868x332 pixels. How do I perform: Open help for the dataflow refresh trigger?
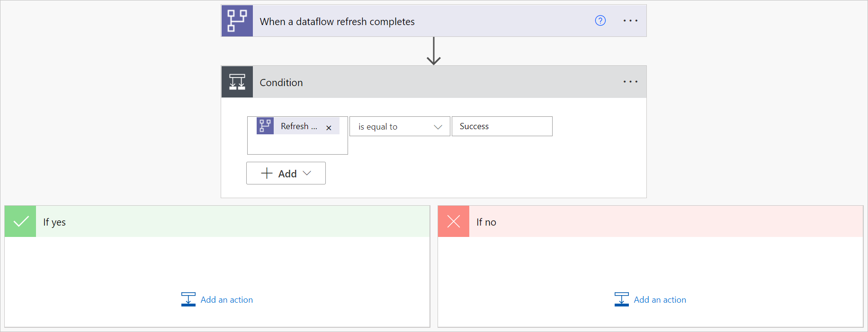(600, 21)
